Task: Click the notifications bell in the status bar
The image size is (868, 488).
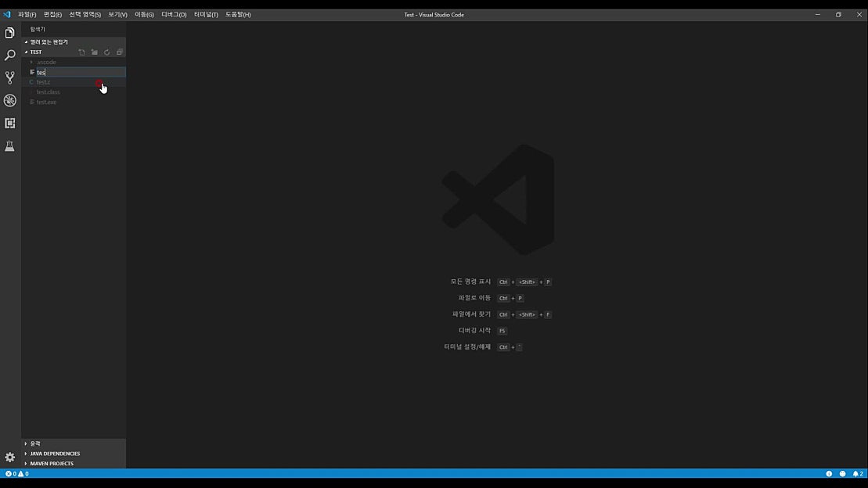Action: click(x=858, y=473)
